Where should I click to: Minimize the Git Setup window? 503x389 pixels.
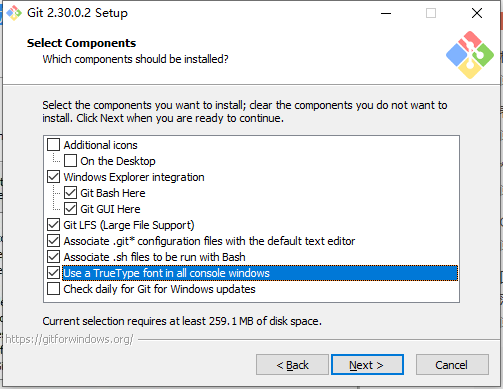pos(386,13)
